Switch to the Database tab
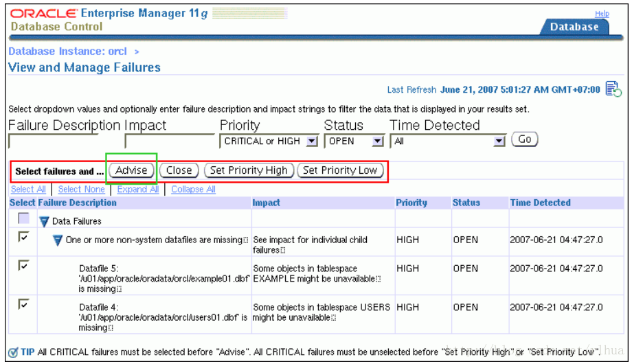632x364 pixels. coord(574,27)
